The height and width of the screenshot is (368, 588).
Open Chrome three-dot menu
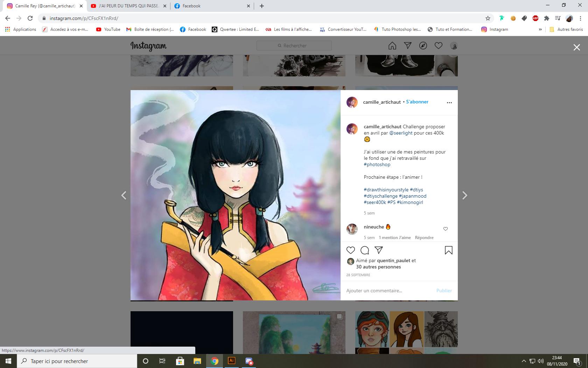581,18
